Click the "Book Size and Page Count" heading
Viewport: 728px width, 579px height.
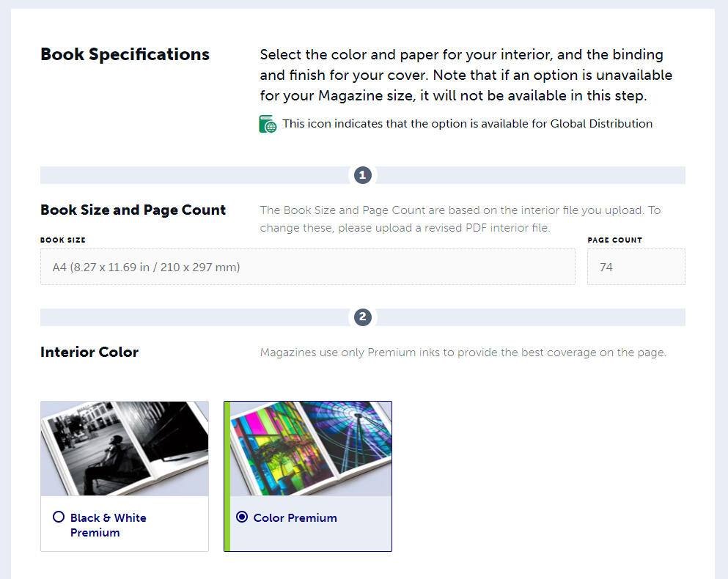pyautogui.click(x=133, y=210)
